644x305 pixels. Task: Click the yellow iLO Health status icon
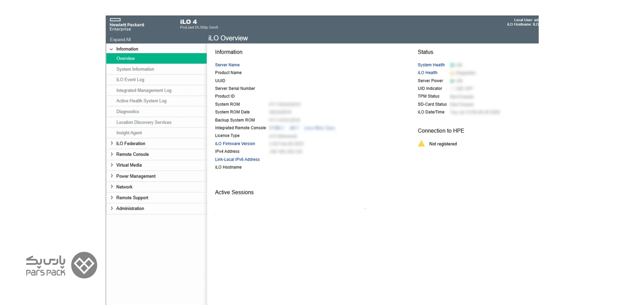point(452,73)
